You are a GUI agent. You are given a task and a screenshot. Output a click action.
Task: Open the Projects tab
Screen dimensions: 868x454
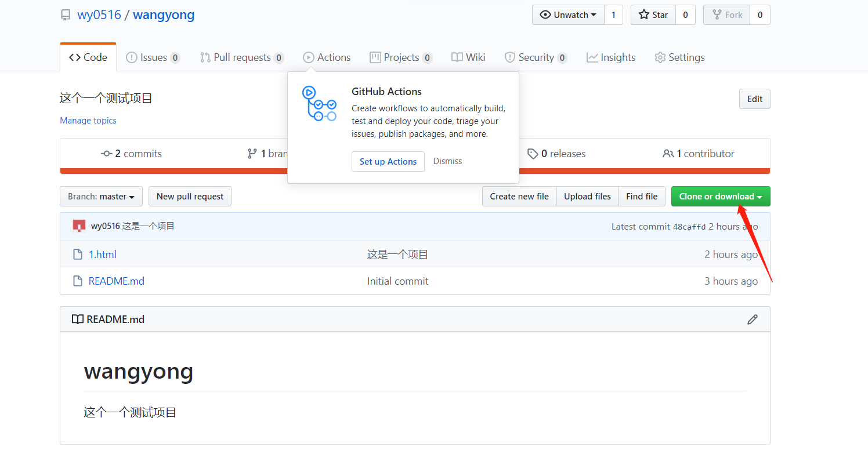coord(401,57)
